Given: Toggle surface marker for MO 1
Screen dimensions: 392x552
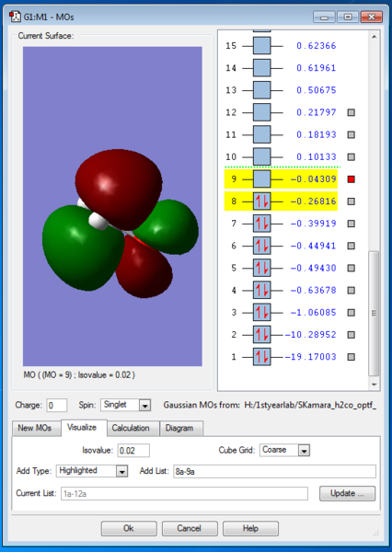Looking at the screenshot, I should 352,357.
